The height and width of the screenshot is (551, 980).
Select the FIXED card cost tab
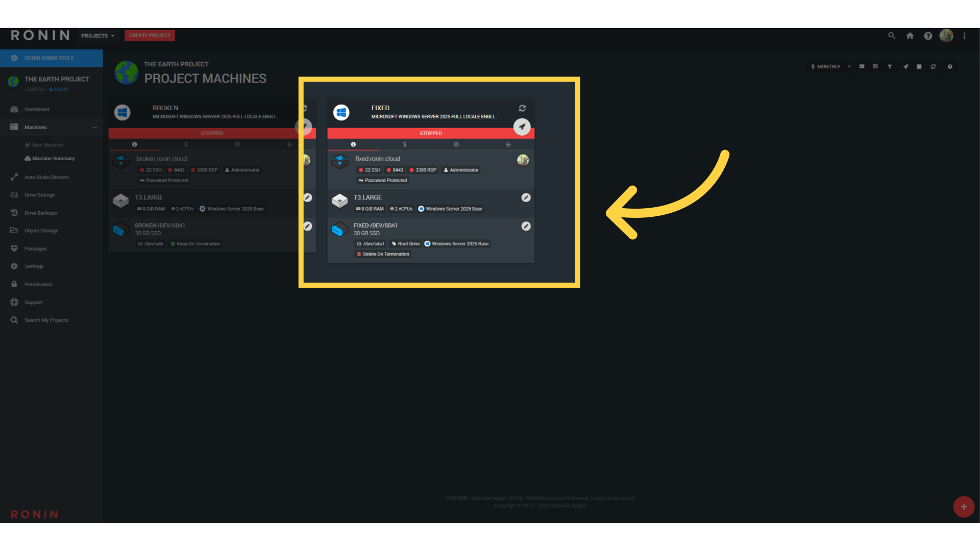click(x=405, y=144)
